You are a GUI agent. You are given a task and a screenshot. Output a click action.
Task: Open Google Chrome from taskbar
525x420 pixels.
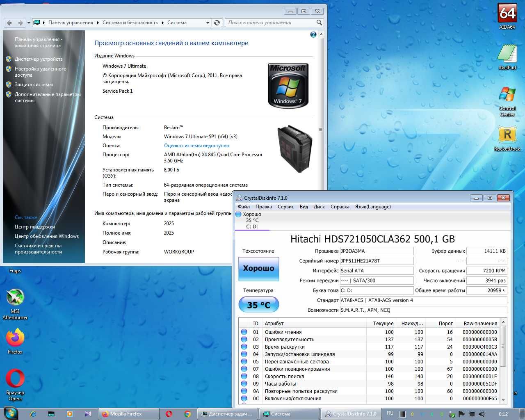(x=187, y=414)
